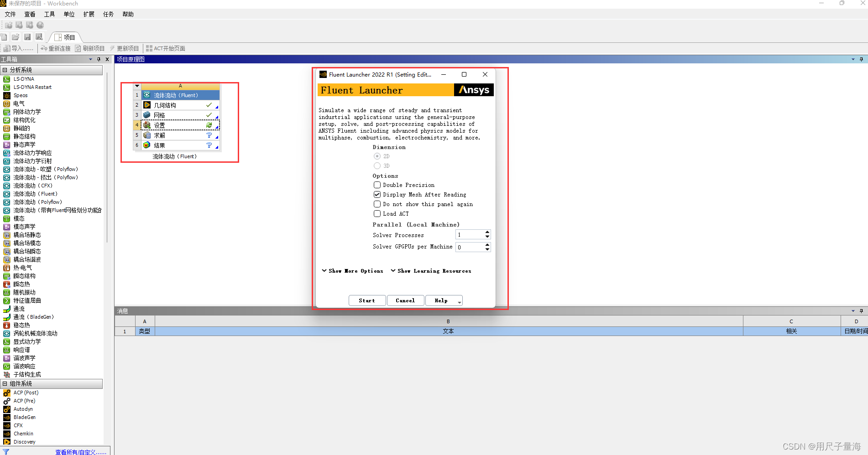Image resolution: width=868 pixels, height=455 pixels.
Task: Open the 任务 menu
Action: (x=108, y=14)
